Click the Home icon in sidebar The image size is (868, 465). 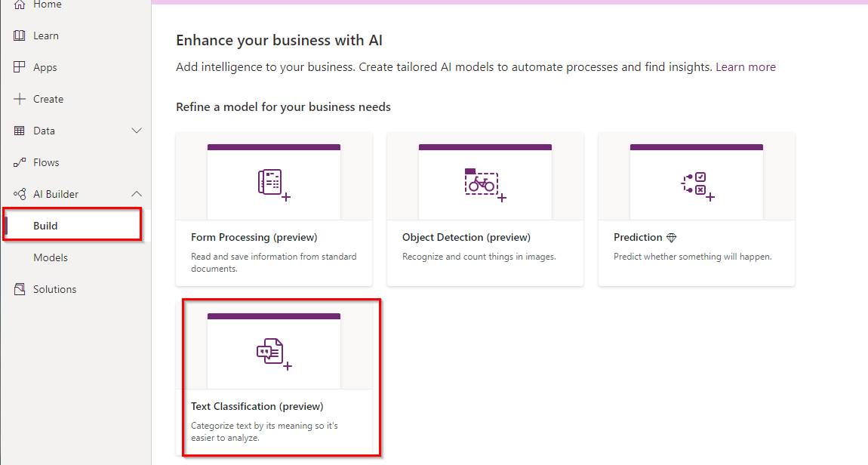coord(20,5)
